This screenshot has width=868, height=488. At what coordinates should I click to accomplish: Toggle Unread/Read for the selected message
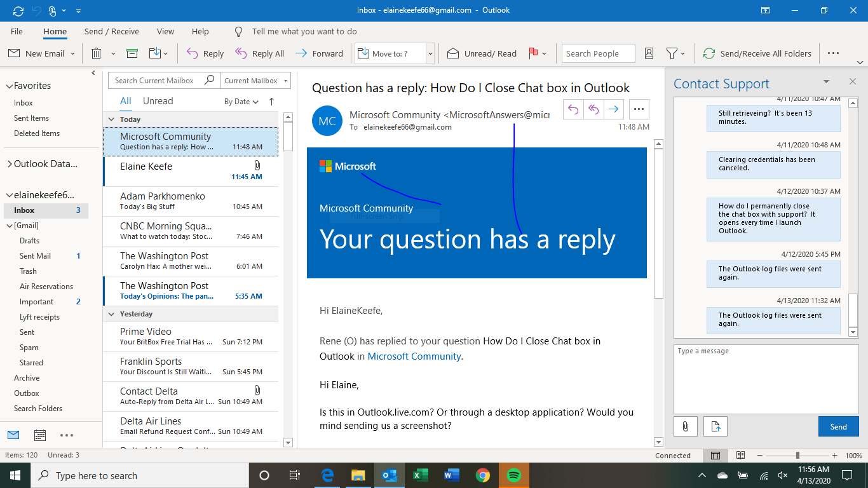pyautogui.click(x=482, y=53)
